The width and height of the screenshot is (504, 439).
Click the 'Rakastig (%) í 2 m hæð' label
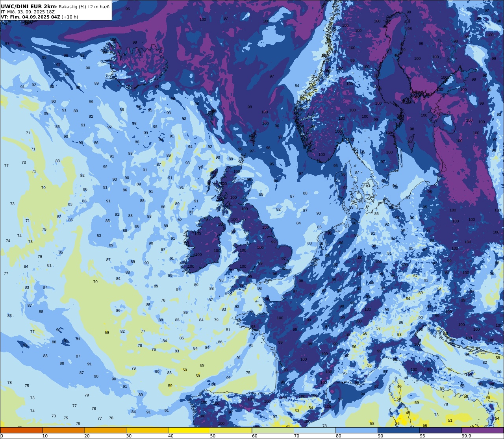[x=84, y=7]
